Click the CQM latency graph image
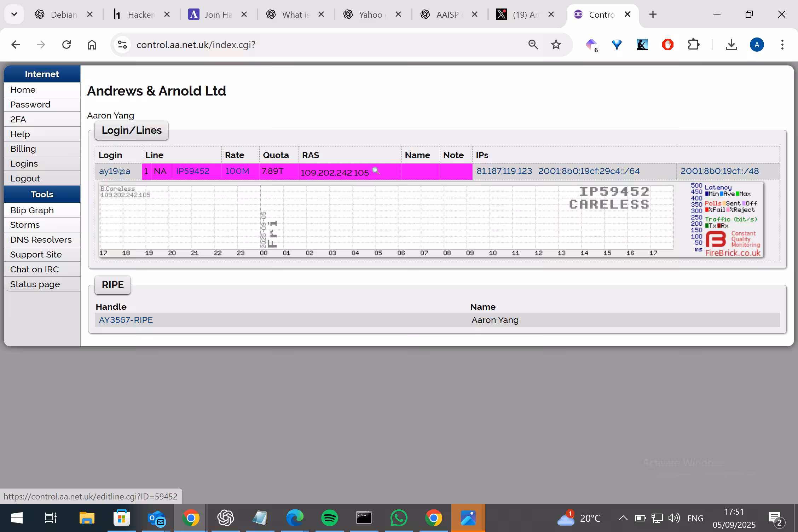 (x=432, y=220)
